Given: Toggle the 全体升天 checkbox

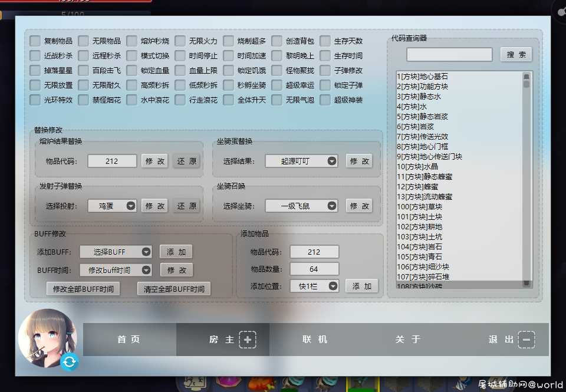Looking at the screenshot, I should click(x=229, y=100).
